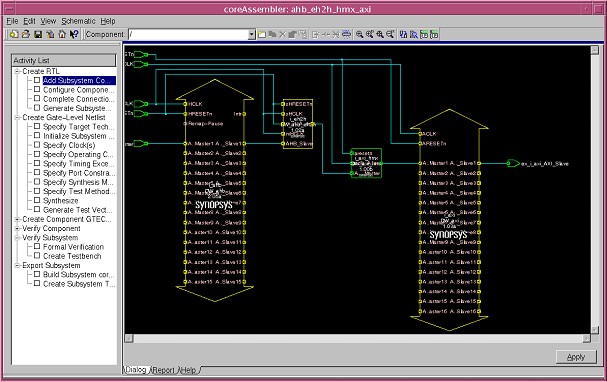Click the Component path input field
Screen dimensions: 607x382
pos(189,34)
